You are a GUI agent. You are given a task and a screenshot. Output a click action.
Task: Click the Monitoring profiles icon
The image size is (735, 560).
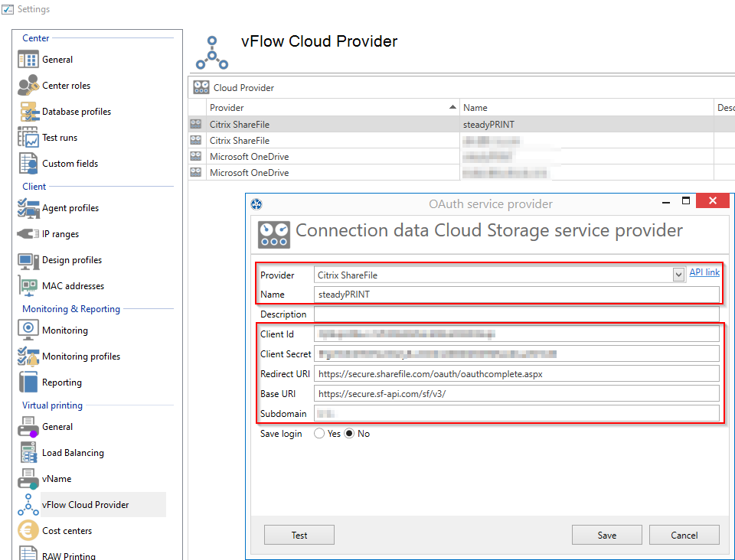[28, 357]
